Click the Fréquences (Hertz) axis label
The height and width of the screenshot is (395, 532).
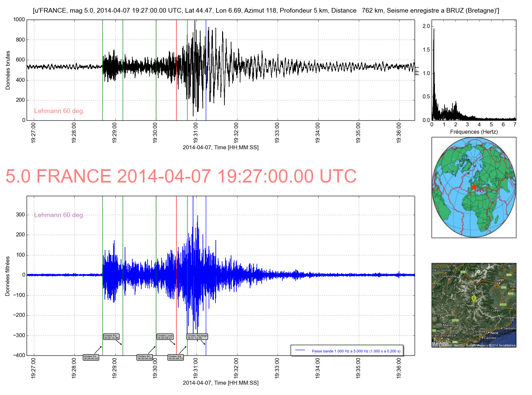point(474,132)
